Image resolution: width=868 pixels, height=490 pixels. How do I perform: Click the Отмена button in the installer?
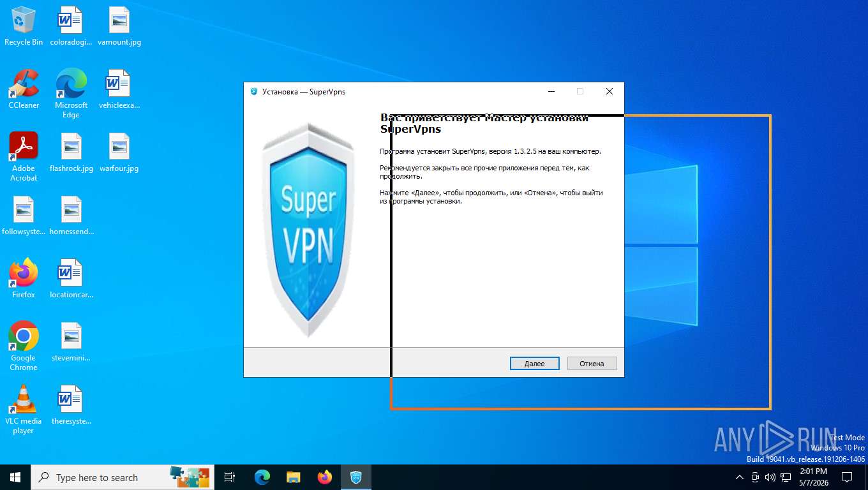tap(592, 363)
